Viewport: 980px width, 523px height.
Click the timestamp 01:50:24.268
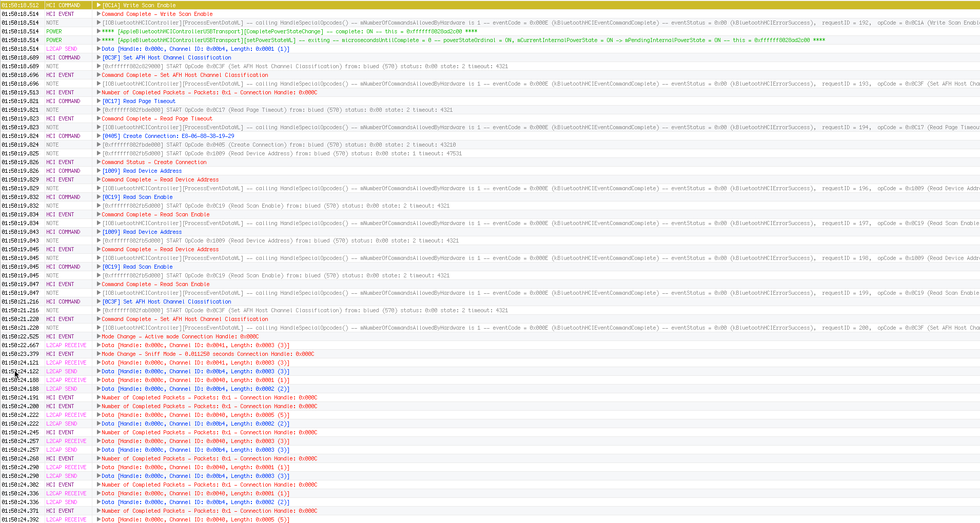point(20,458)
